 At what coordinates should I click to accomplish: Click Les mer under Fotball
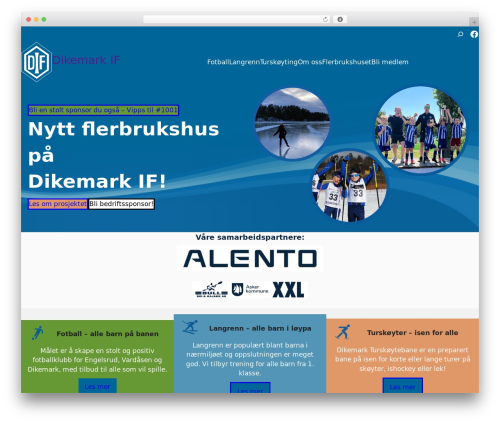click(97, 386)
